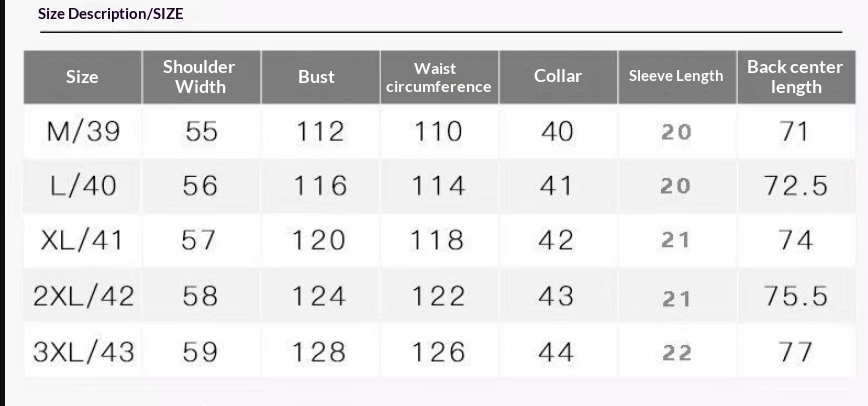Click the Size column header
This screenshot has height=406, width=868.
click(82, 77)
